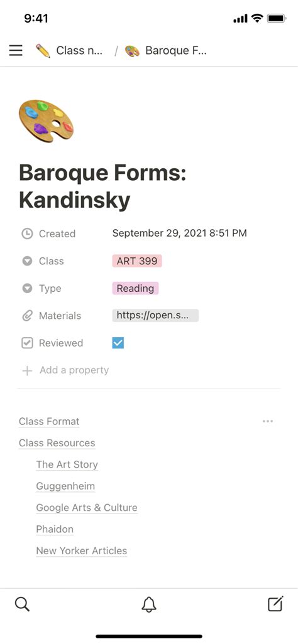Tap the paperclip icon beside Materials

click(27, 316)
